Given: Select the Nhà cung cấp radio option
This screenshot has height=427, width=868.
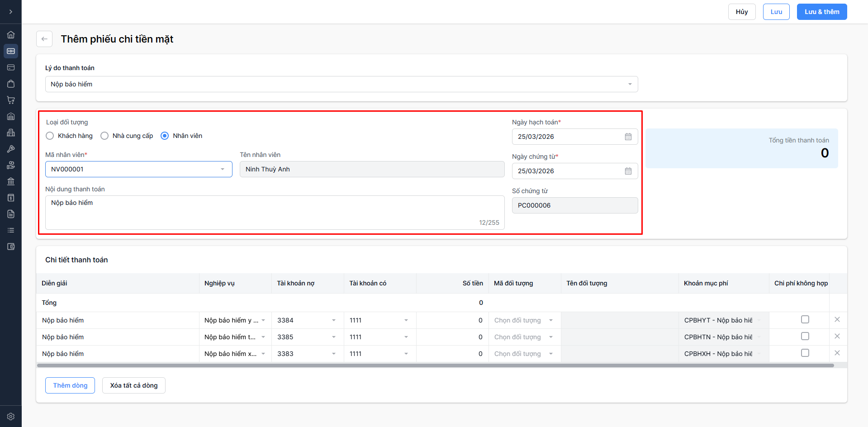Looking at the screenshot, I should coord(104,136).
